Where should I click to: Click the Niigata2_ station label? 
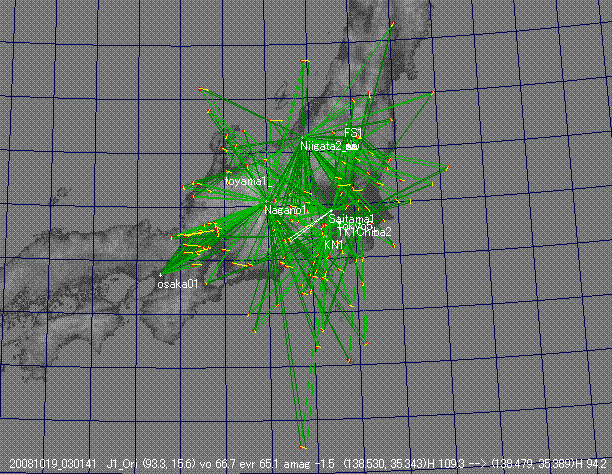point(321,146)
